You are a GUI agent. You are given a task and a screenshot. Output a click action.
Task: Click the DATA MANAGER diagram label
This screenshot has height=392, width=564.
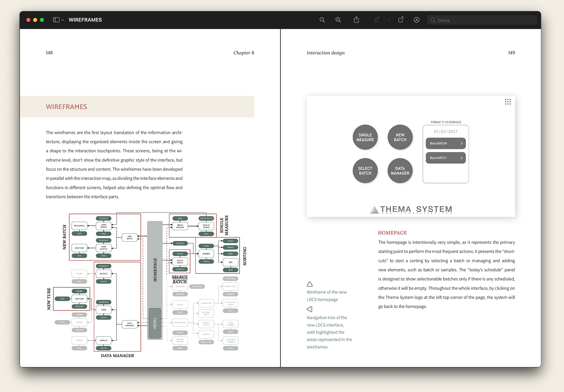pyautogui.click(x=117, y=356)
